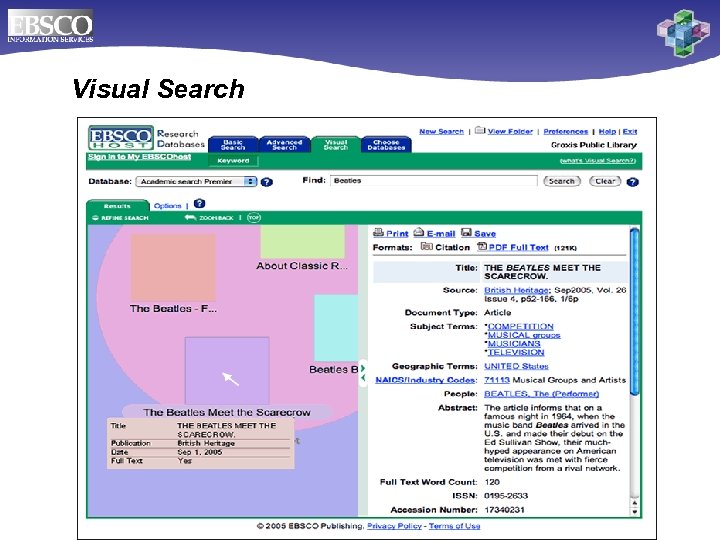The image size is (720, 540).
Task: Open the 71113 industry code link
Action: (497, 380)
